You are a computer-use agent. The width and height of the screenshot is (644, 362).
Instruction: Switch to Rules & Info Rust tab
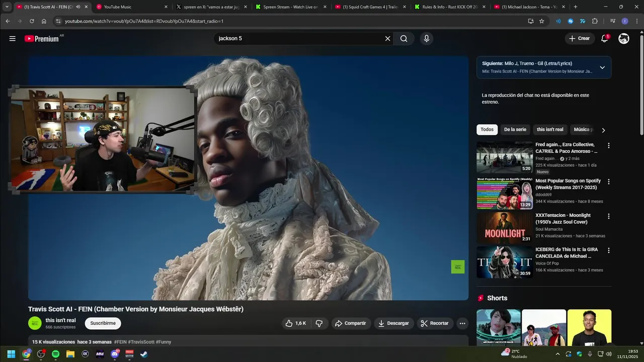[x=450, y=7]
